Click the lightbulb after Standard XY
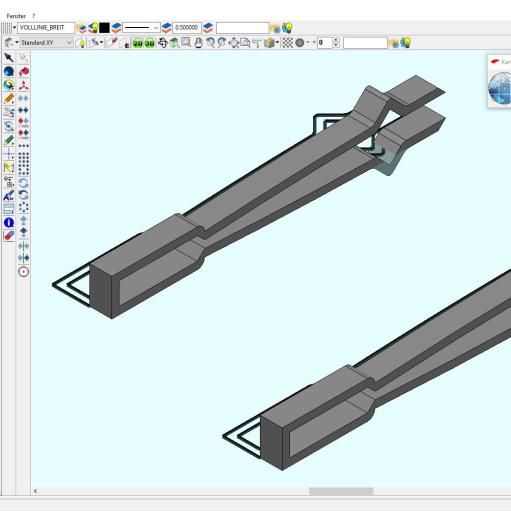The width and height of the screenshot is (511, 511). 81,43
